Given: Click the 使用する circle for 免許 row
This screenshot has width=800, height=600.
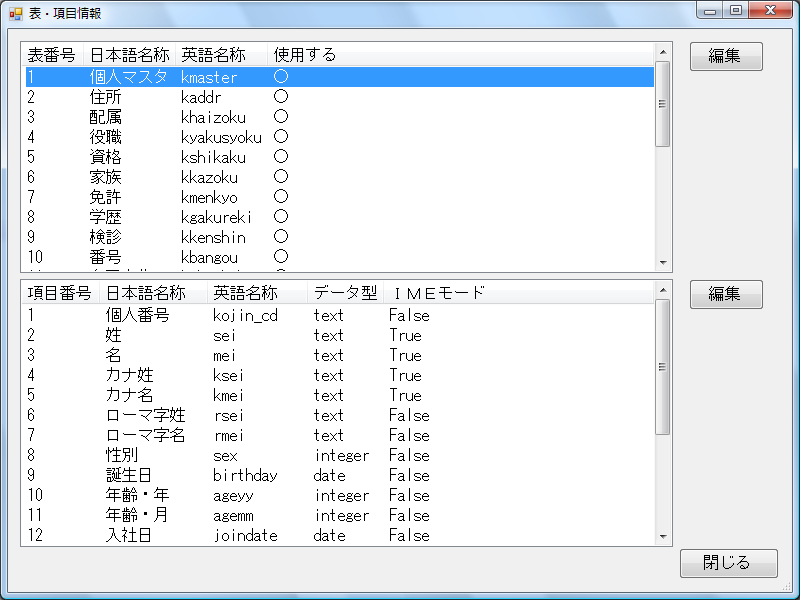Looking at the screenshot, I should [281, 196].
